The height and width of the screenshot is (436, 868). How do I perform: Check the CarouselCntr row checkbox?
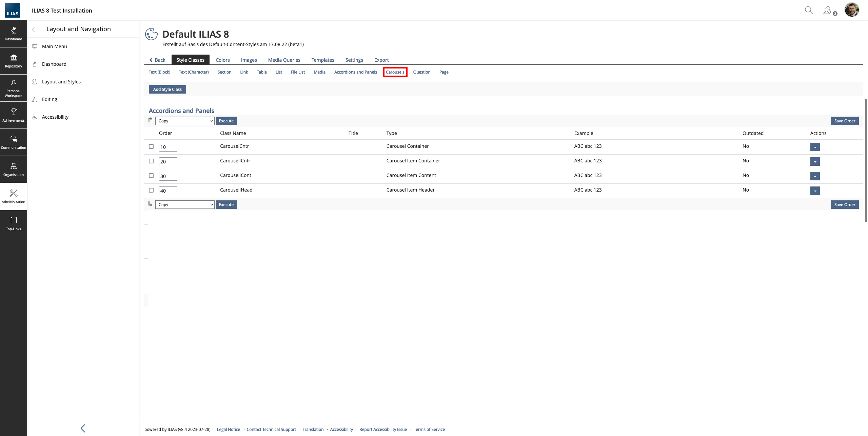click(151, 146)
